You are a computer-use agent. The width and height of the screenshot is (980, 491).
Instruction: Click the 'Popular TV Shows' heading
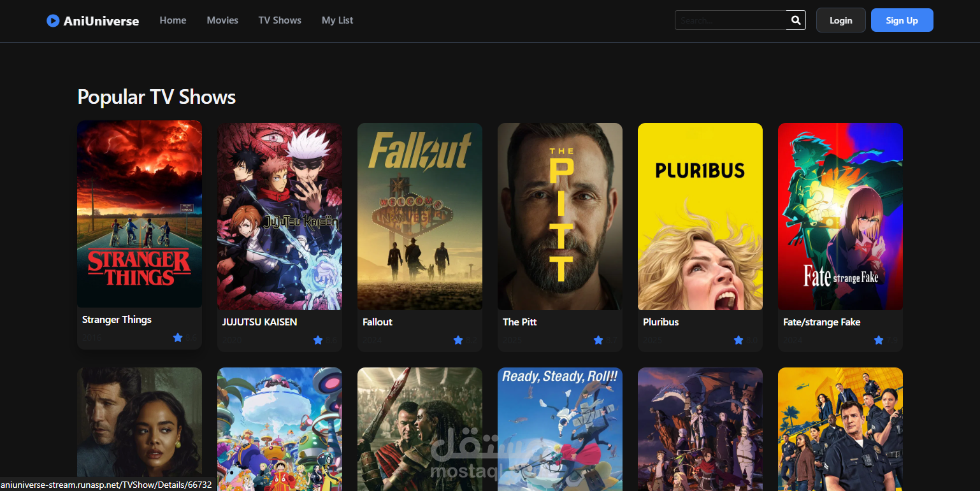click(157, 97)
